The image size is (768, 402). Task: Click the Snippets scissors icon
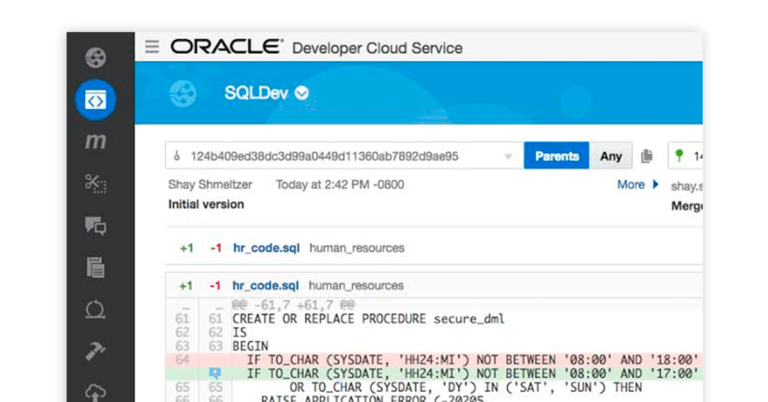(96, 183)
